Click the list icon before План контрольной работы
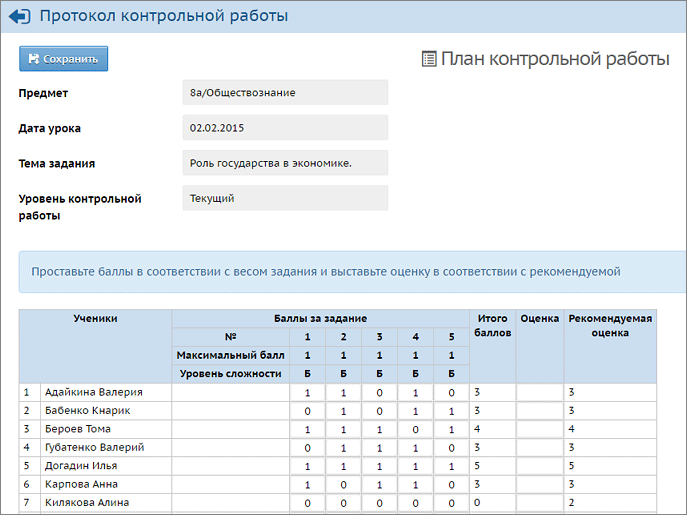This screenshot has width=687, height=515. point(429,60)
